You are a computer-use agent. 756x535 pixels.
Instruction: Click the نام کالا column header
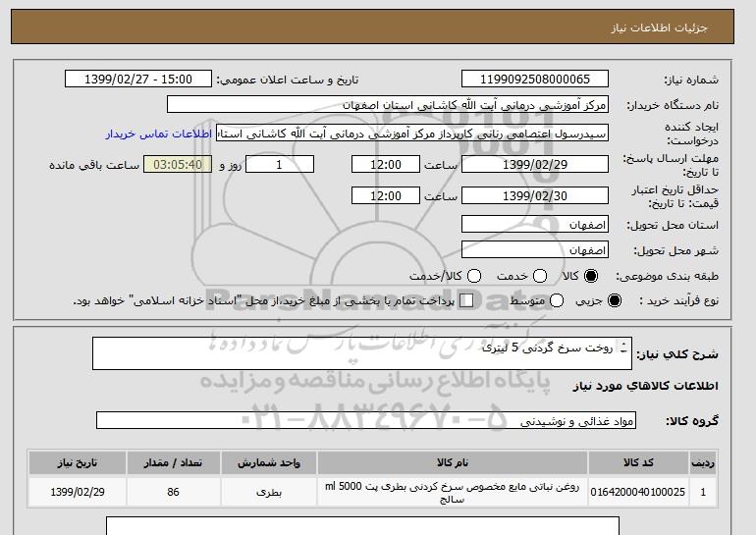coord(453,462)
